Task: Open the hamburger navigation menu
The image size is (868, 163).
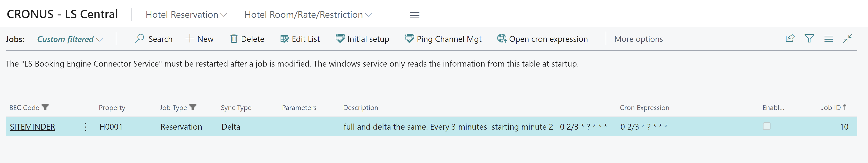Action: coord(414,15)
